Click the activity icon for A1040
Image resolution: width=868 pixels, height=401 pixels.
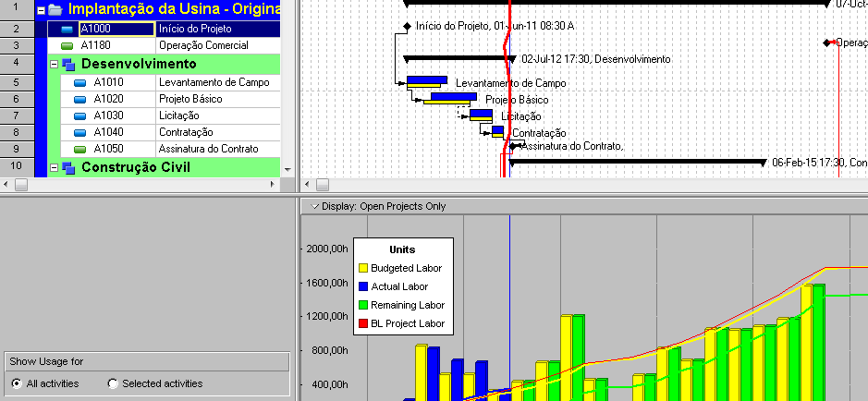pos(80,133)
